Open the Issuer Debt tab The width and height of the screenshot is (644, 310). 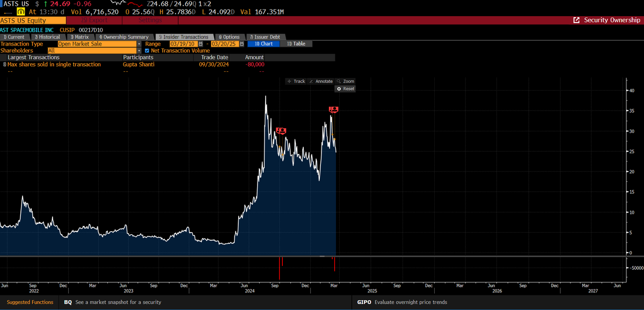[267, 37]
